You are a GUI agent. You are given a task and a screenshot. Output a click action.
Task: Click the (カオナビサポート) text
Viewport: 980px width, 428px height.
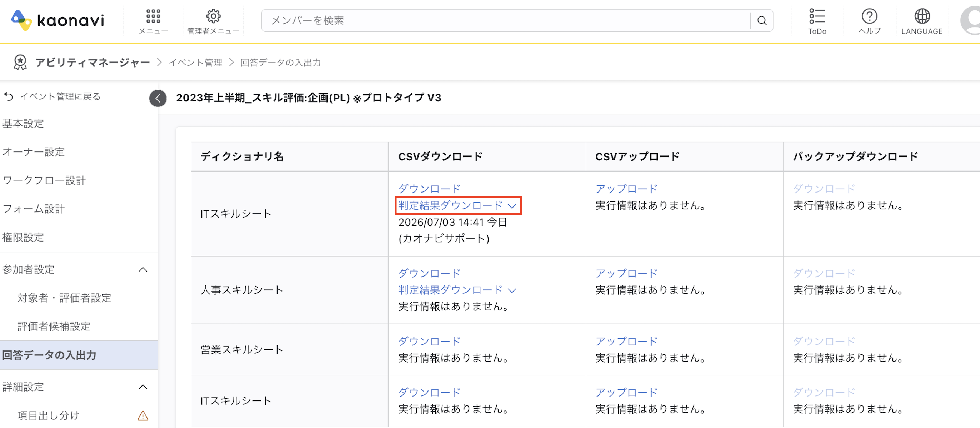tap(444, 239)
